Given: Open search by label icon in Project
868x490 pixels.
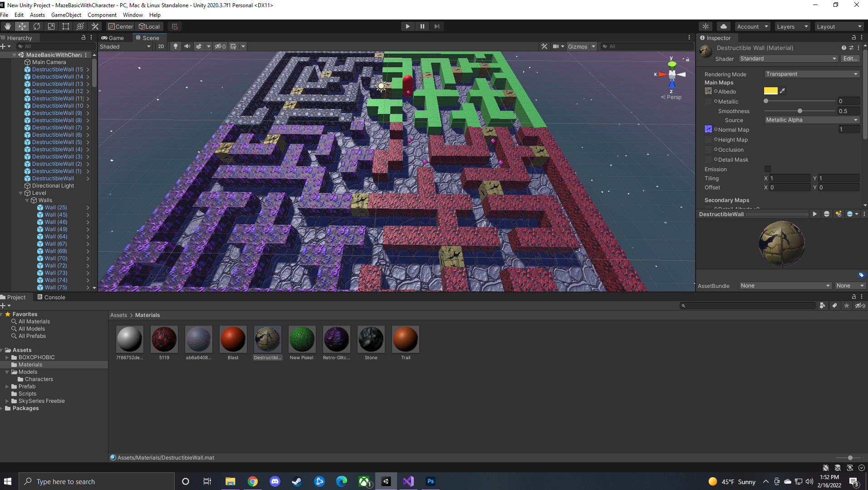Looking at the screenshot, I should pos(834,306).
